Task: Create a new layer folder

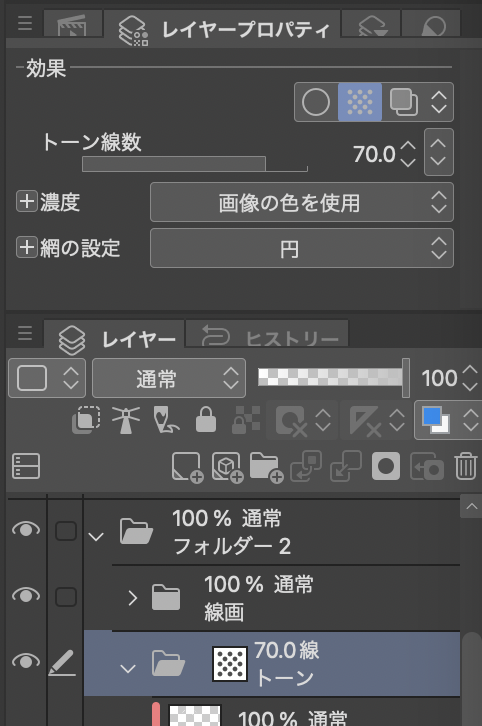Action: (266, 467)
